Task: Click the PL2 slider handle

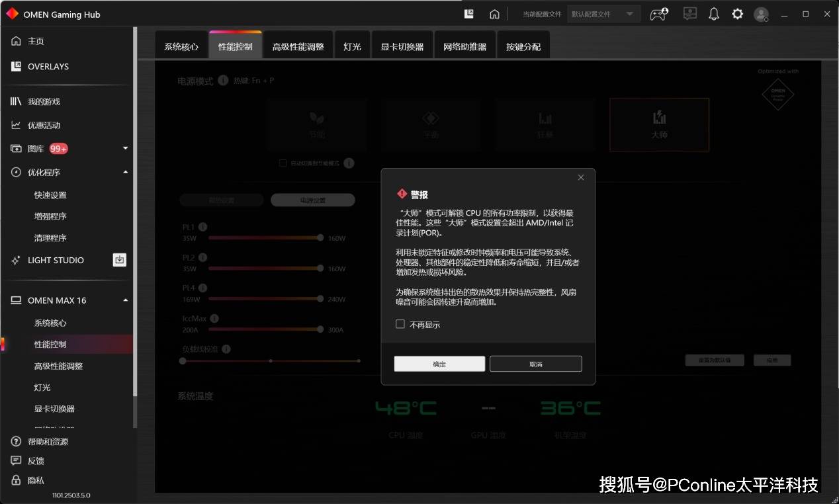Action: pos(320,268)
